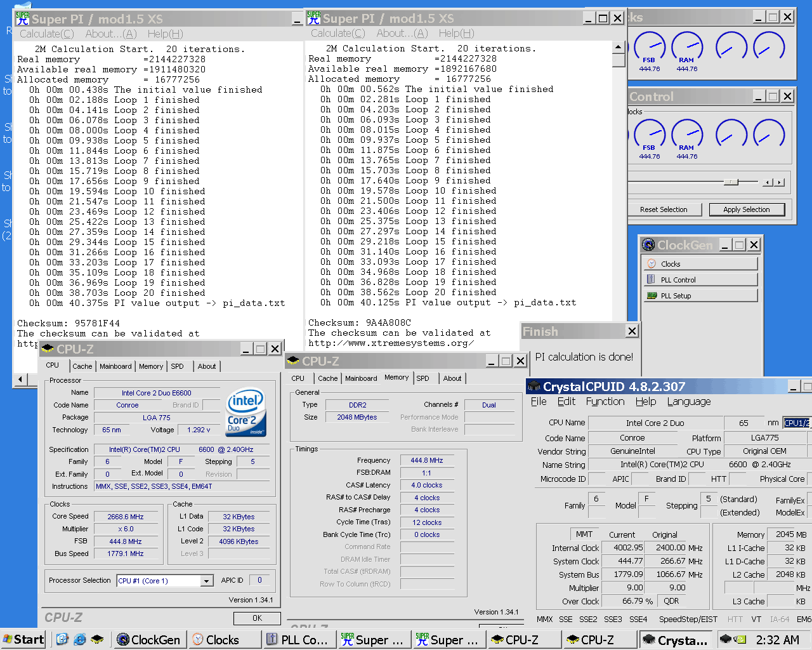Open the Function menu in CrystalCPUID
This screenshot has height=650, width=812.
[x=605, y=401]
